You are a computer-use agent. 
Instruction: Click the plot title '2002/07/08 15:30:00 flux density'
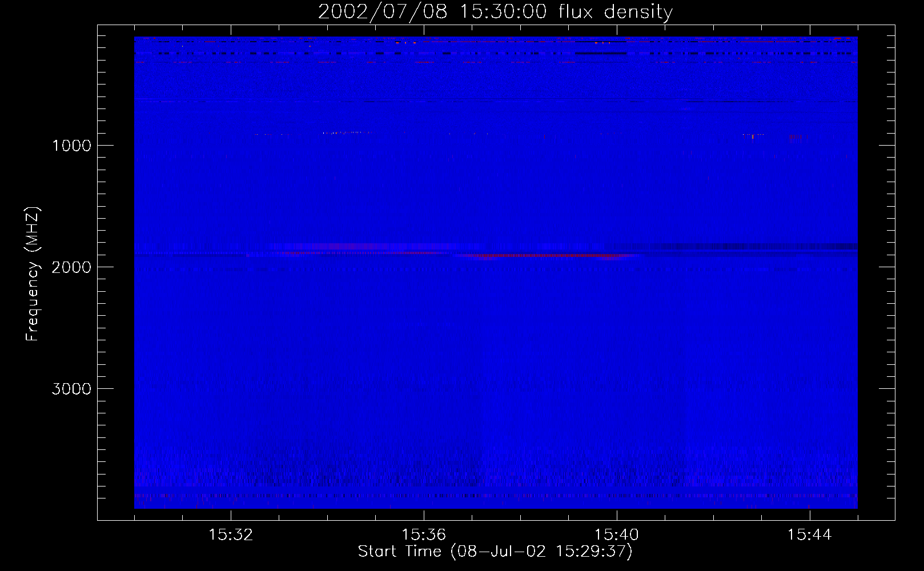coord(495,11)
